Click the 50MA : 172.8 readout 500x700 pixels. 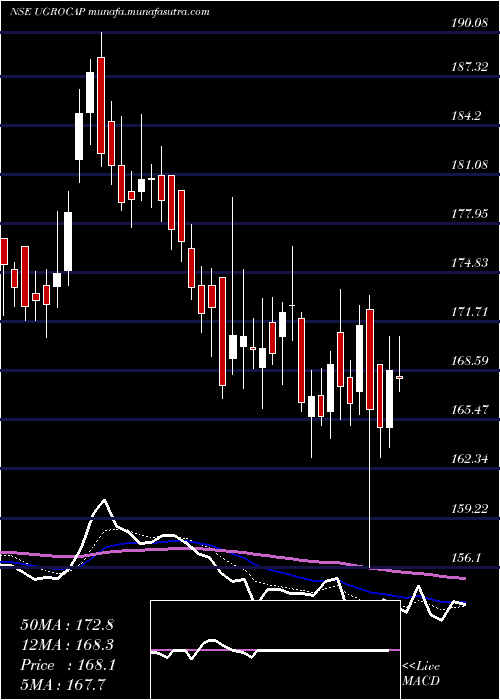(67, 625)
